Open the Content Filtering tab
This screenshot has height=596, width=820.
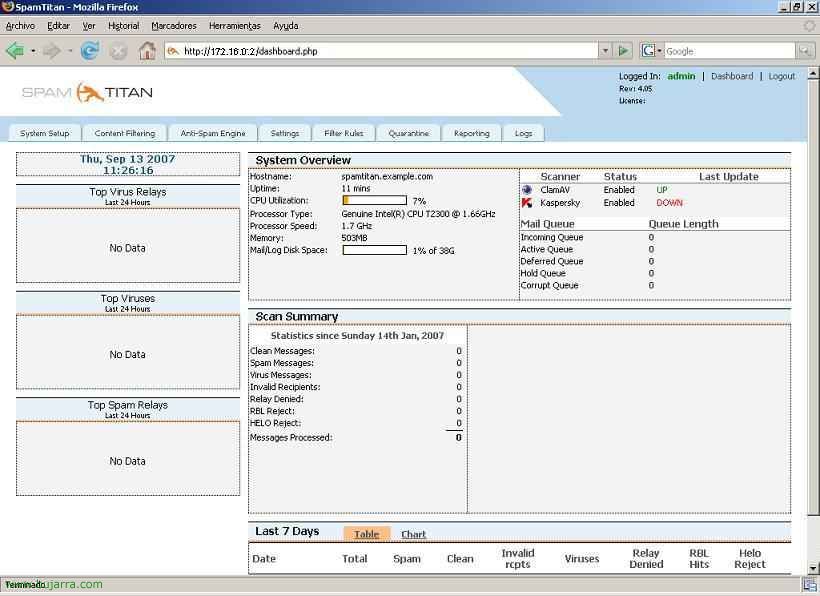pos(125,133)
